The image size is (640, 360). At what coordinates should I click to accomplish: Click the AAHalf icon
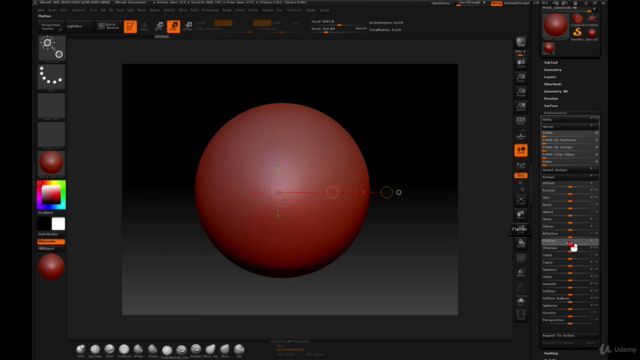(521, 107)
